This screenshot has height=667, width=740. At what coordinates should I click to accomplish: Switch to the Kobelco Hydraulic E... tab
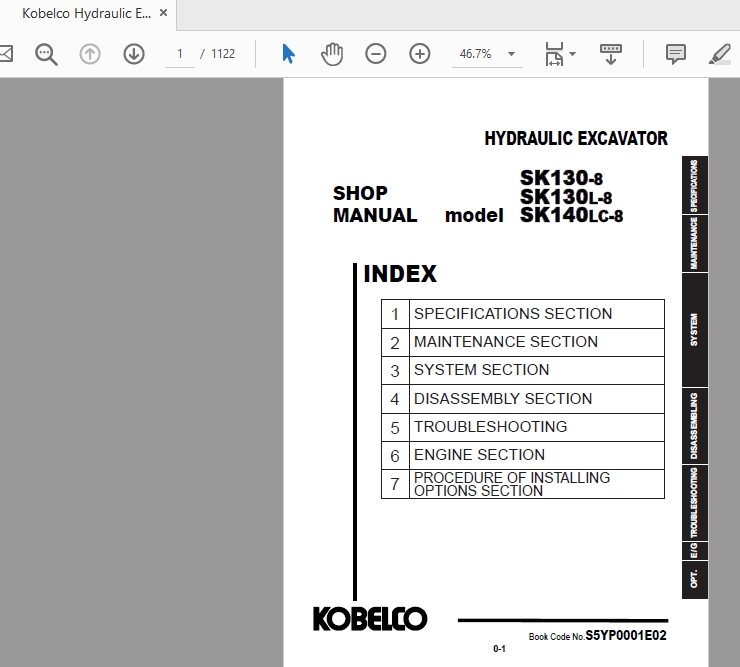click(86, 13)
